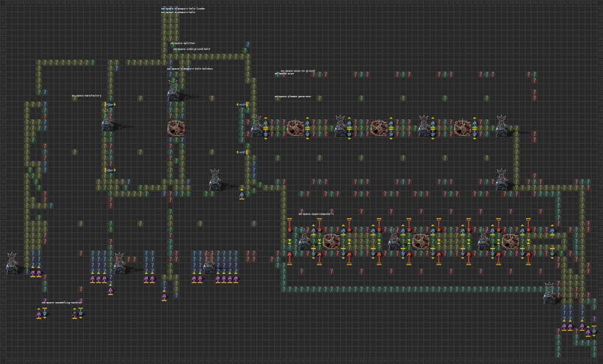Select the se-space-pipe-to-ground label
Image resolution: width=603 pixels, height=364 pixels.
click(x=297, y=71)
